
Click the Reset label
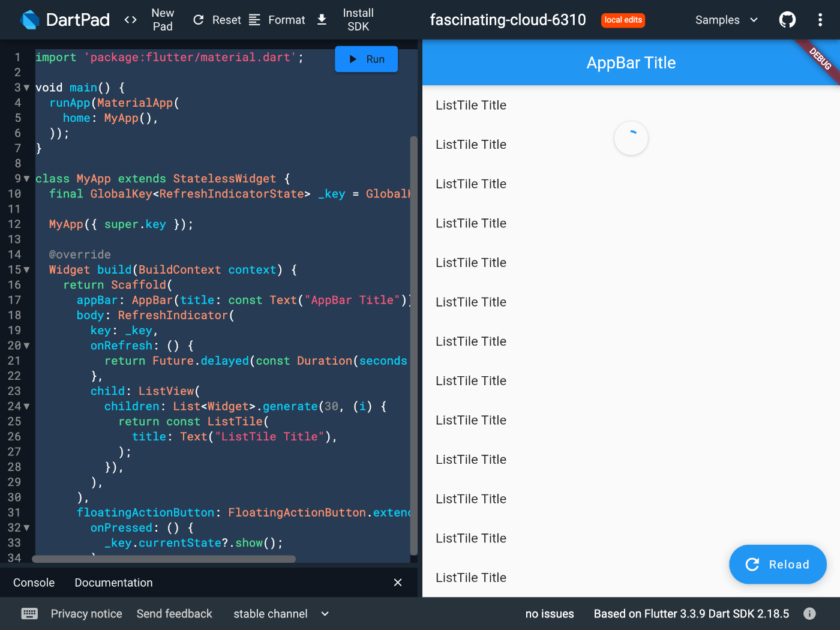coord(226,20)
